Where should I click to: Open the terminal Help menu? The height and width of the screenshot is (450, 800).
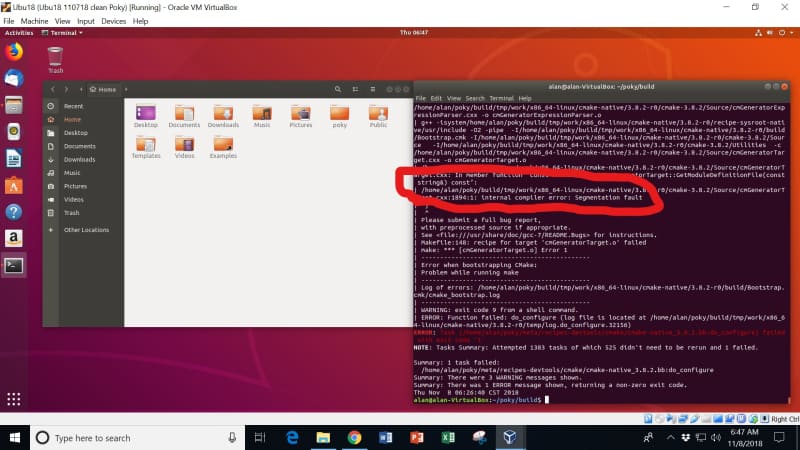525,98
